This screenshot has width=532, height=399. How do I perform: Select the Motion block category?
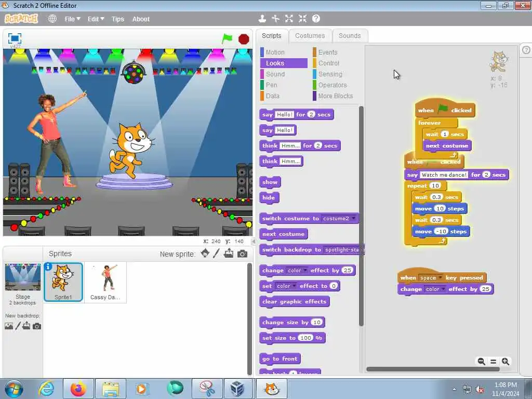[284, 52]
